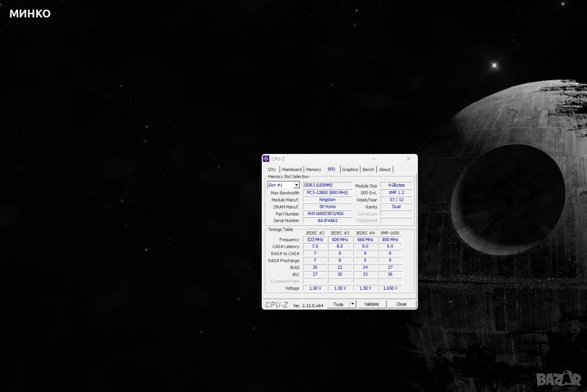Minimize the CPU-Z window

pyautogui.click(x=374, y=159)
